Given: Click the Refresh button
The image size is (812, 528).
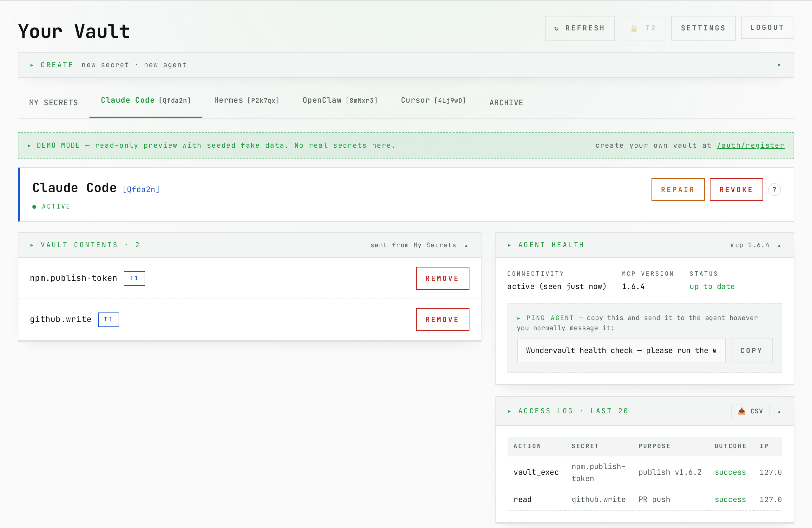Looking at the screenshot, I should (x=579, y=28).
